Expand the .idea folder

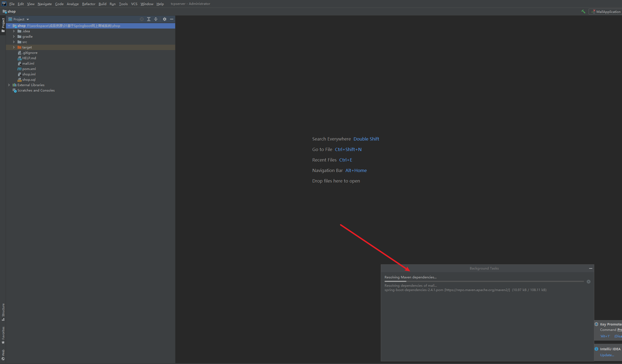point(14,31)
